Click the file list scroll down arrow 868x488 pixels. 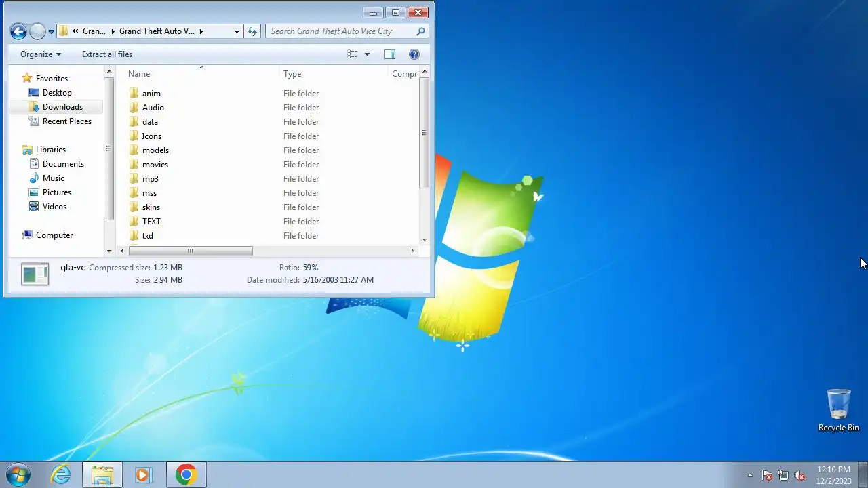[425, 239]
